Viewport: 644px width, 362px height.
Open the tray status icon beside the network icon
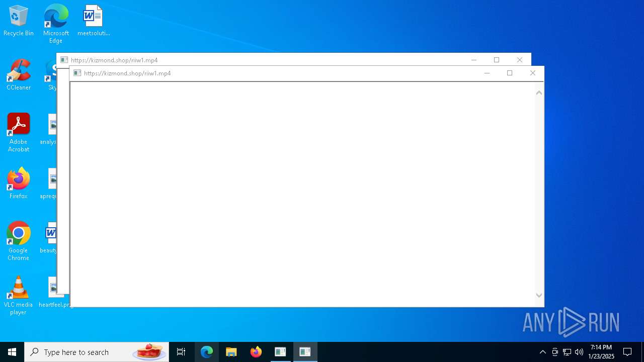tap(555, 352)
